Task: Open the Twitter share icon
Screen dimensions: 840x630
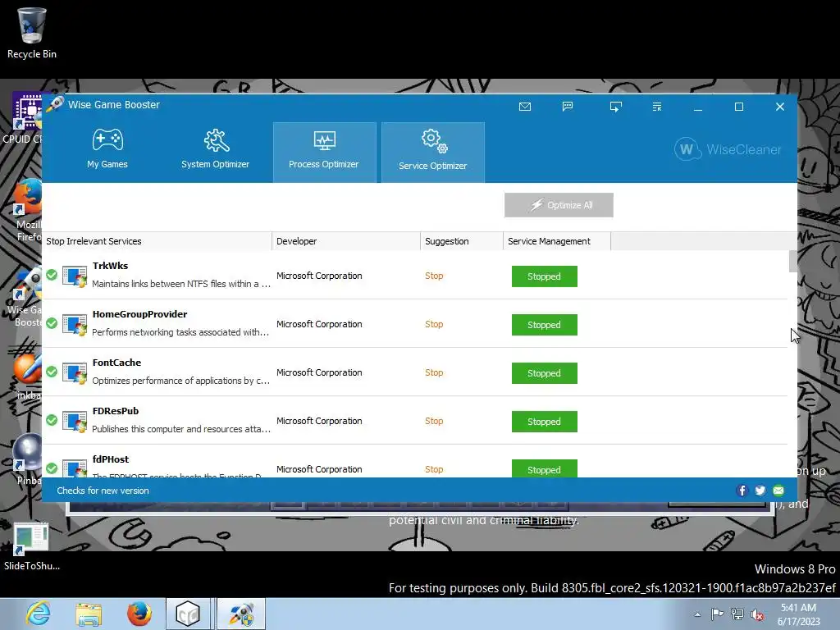Action: 760,491
